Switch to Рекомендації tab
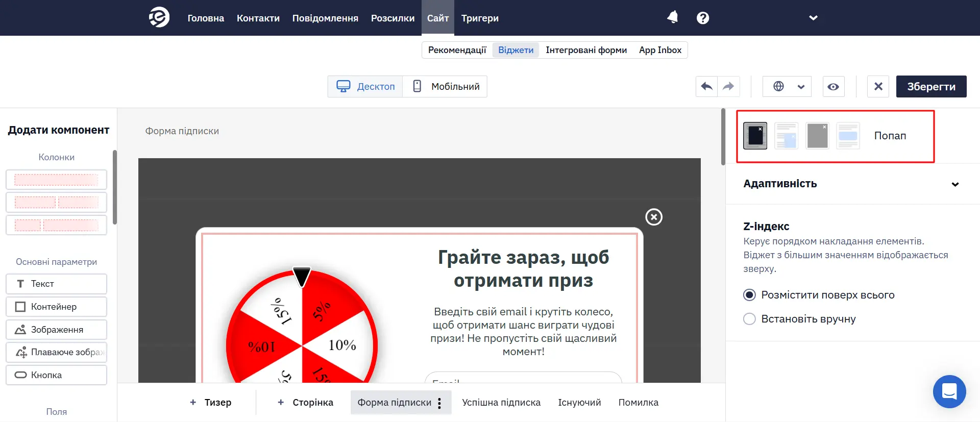The width and height of the screenshot is (980, 422). (457, 50)
